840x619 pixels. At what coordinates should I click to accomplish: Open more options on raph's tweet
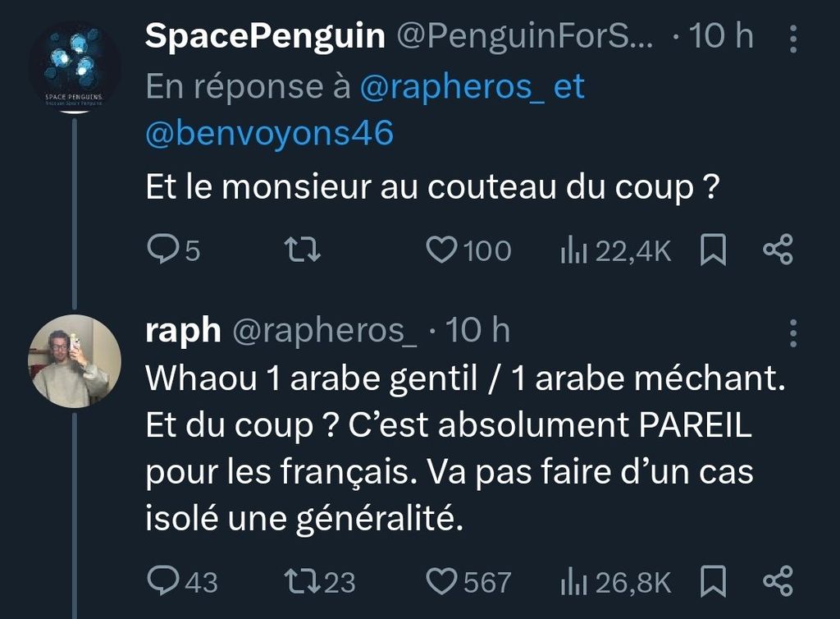click(x=792, y=332)
